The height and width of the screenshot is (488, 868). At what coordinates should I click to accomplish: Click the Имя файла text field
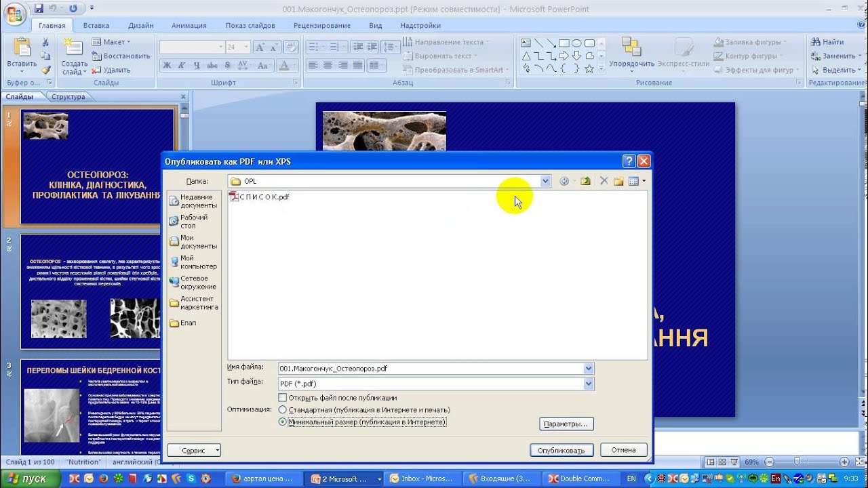(x=431, y=369)
